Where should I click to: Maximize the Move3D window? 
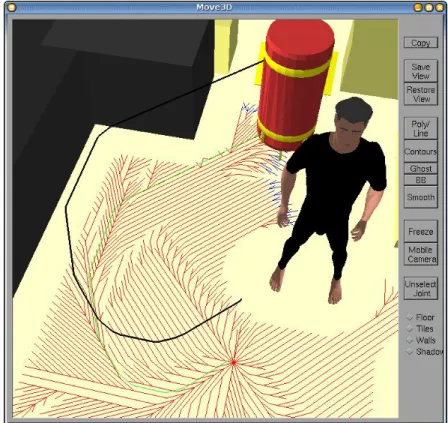pos(429,7)
